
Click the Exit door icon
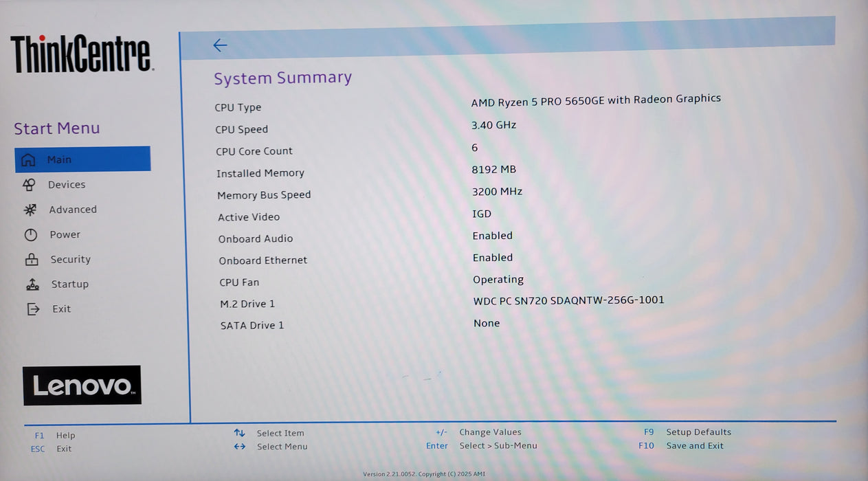33,309
